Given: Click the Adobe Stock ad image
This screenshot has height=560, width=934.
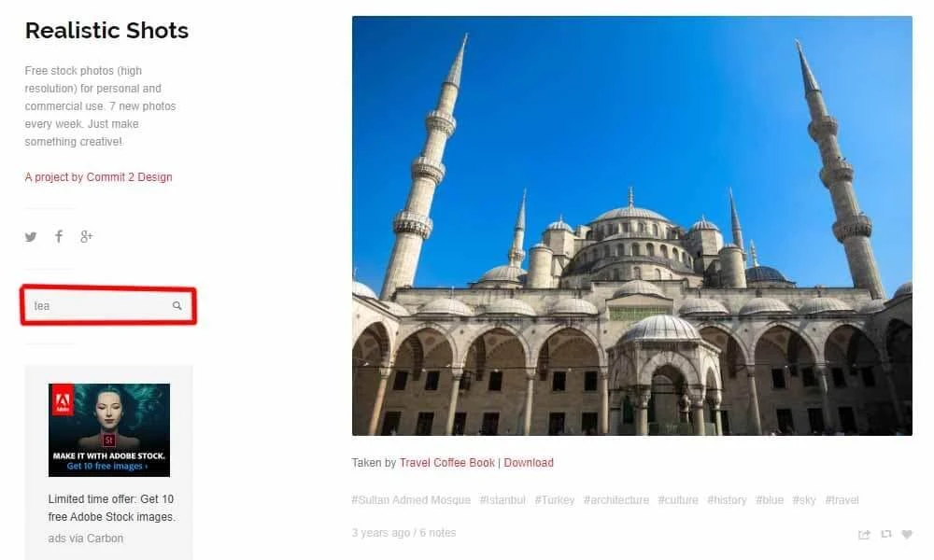Looking at the screenshot, I should [x=109, y=429].
